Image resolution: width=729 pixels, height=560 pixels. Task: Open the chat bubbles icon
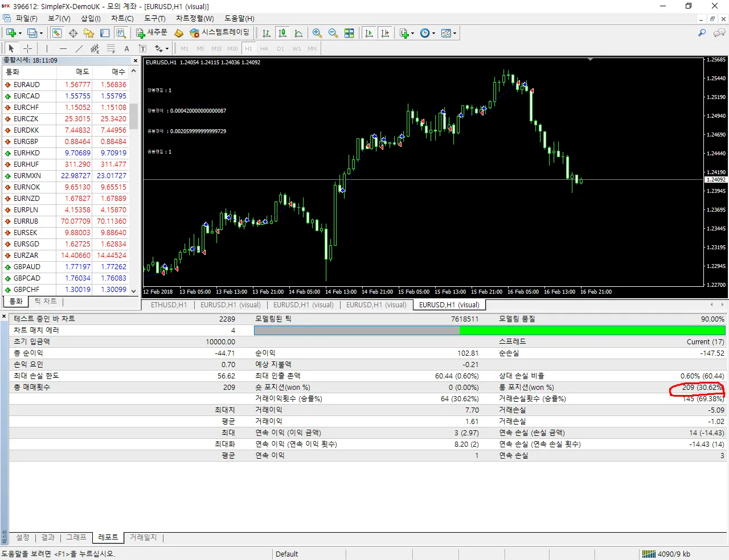coord(719,33)
